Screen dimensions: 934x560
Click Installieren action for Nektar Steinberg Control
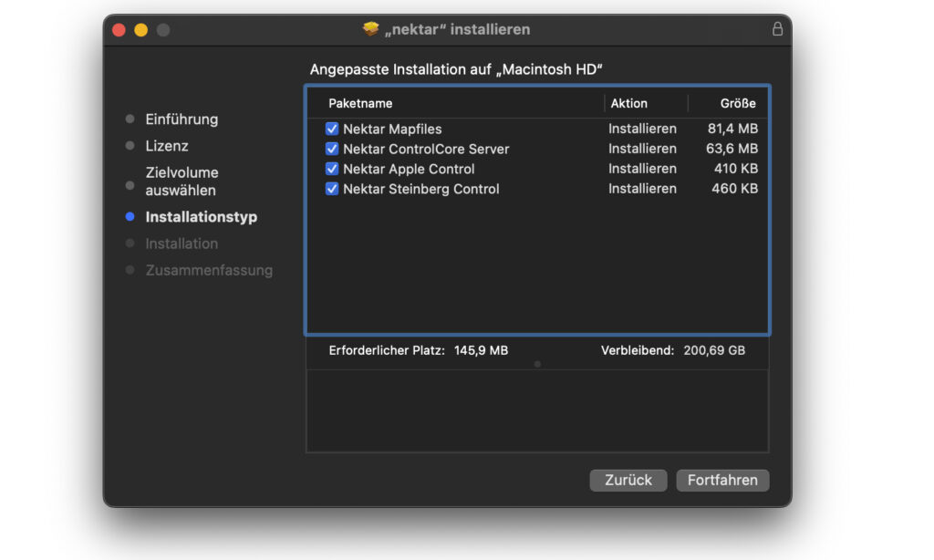point(642,189)
